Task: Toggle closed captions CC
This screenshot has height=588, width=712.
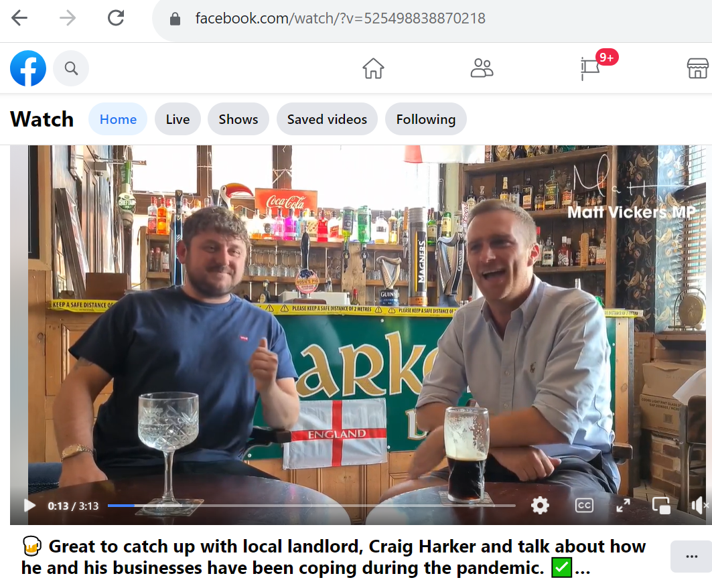Action: point(584,506)
